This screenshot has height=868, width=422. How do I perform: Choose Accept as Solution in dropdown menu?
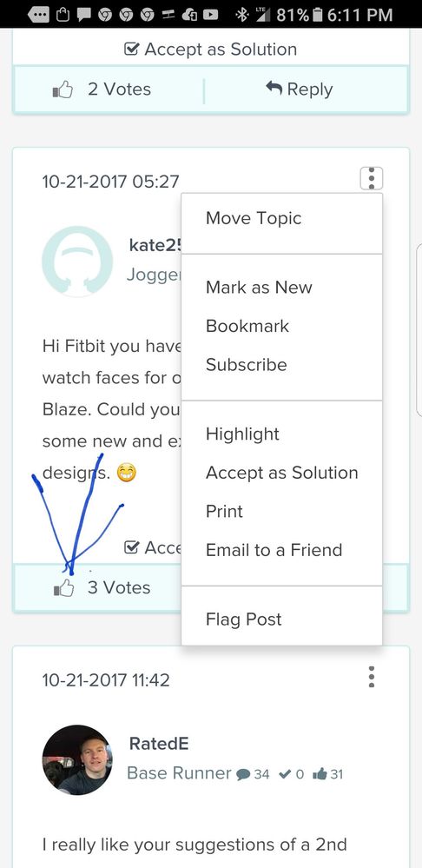282,473
